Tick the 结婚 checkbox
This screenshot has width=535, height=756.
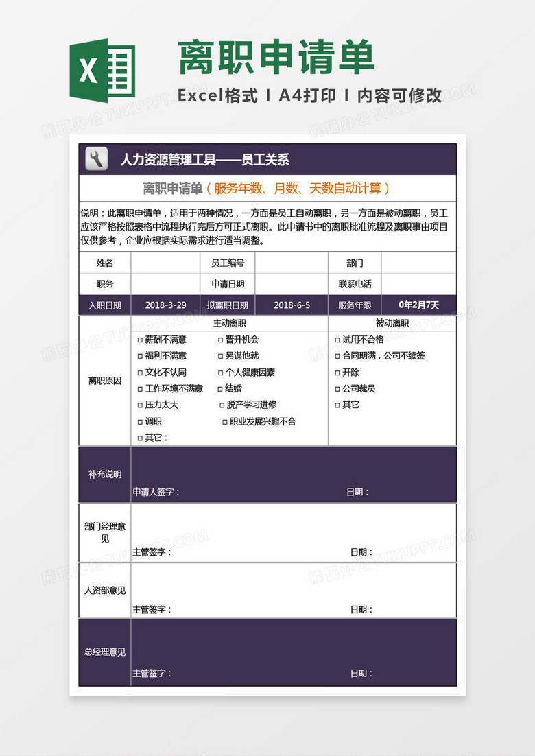coord(220,388)
